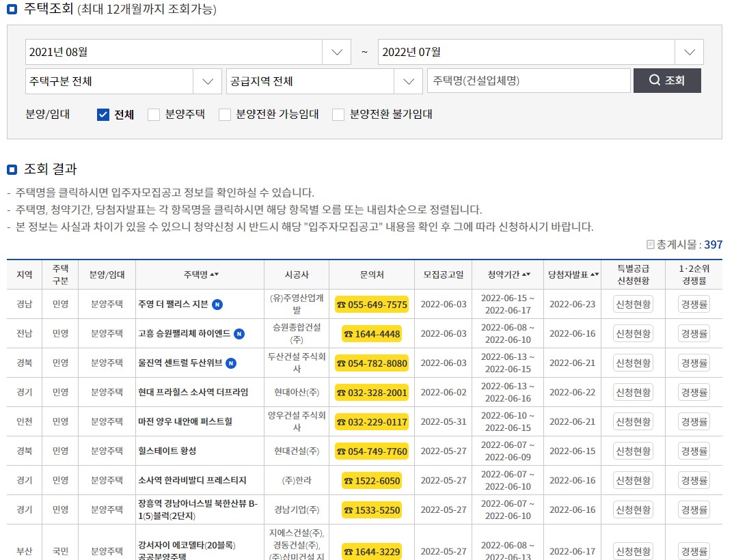This screenshot has height=560, width=734.
Task: Click 신청현황 for 마전 양우 내안애
Action: click(x=634, y=422)
